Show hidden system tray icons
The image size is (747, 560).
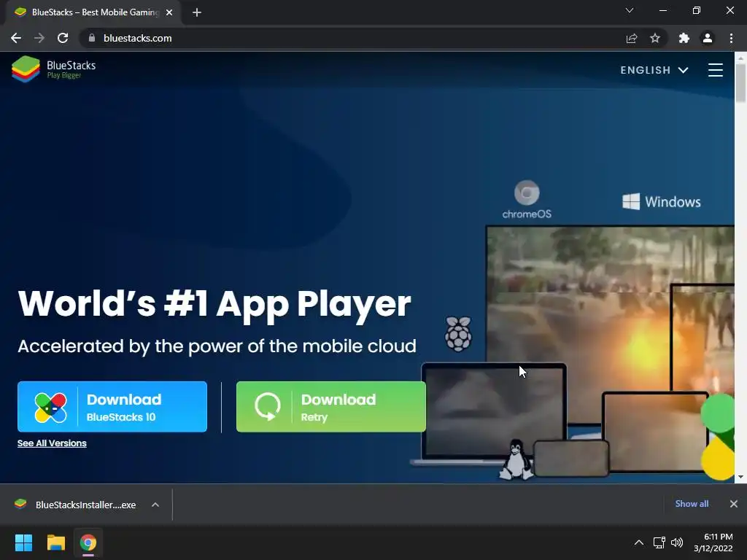click(639, 542)
